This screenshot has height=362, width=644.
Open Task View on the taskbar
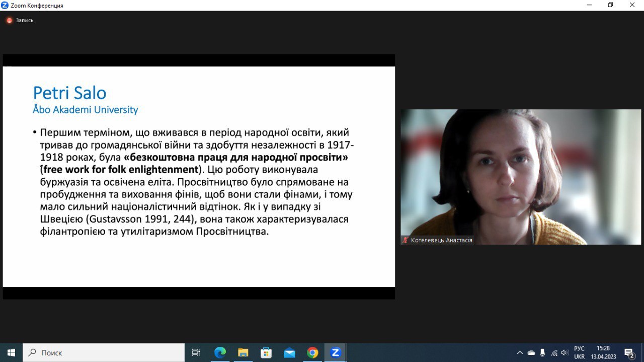point(196,352)
